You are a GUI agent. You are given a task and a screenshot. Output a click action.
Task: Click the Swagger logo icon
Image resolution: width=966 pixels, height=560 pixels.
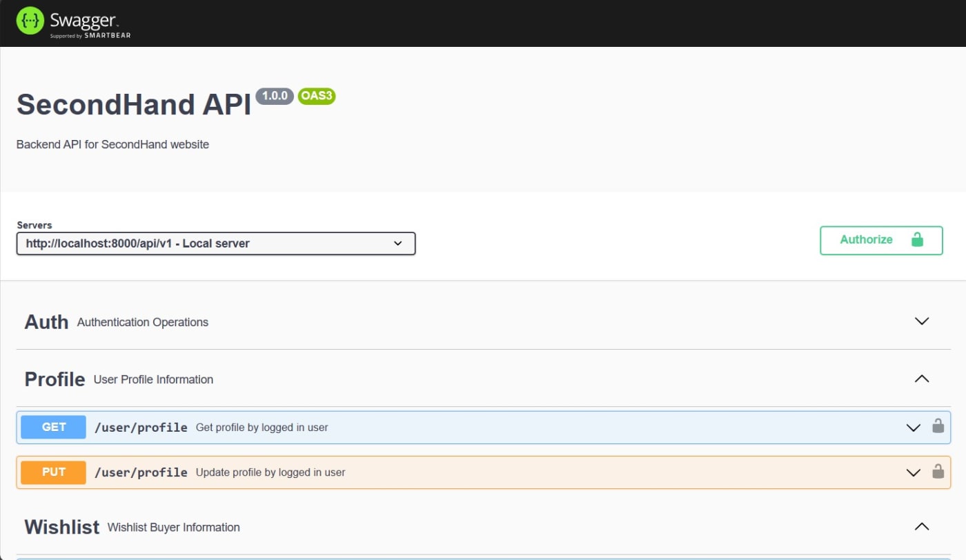pyautogui.click(x=30, y=21)
